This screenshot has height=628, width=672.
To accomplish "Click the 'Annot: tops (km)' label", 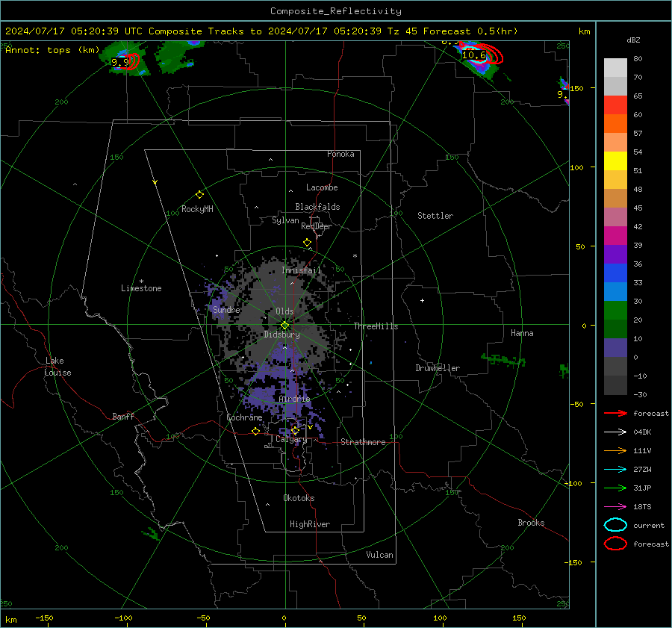I will [52, 50].
